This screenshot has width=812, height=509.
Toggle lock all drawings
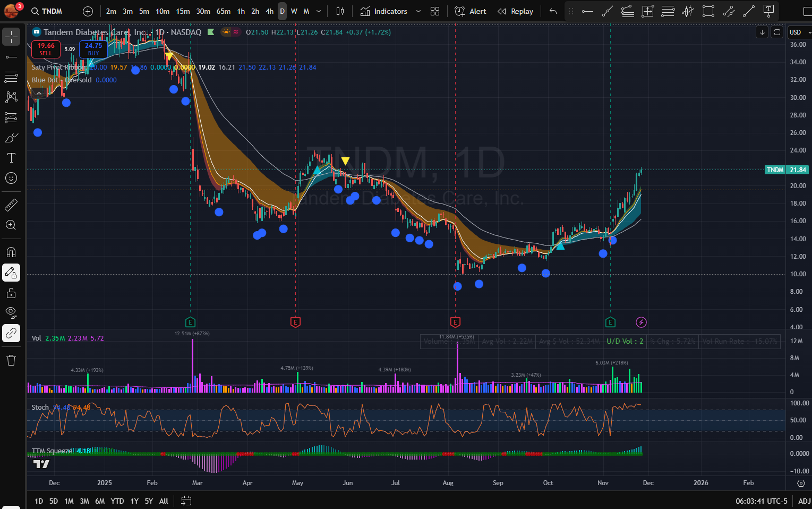[x=11, y=293]
